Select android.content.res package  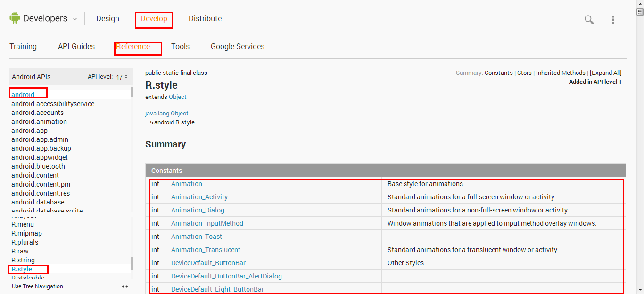[x=41, y=193]
